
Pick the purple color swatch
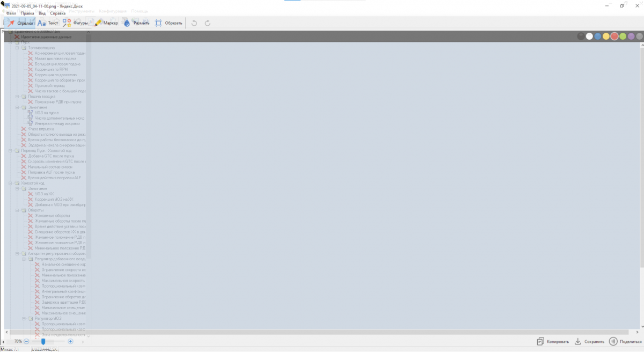point(631,36)
